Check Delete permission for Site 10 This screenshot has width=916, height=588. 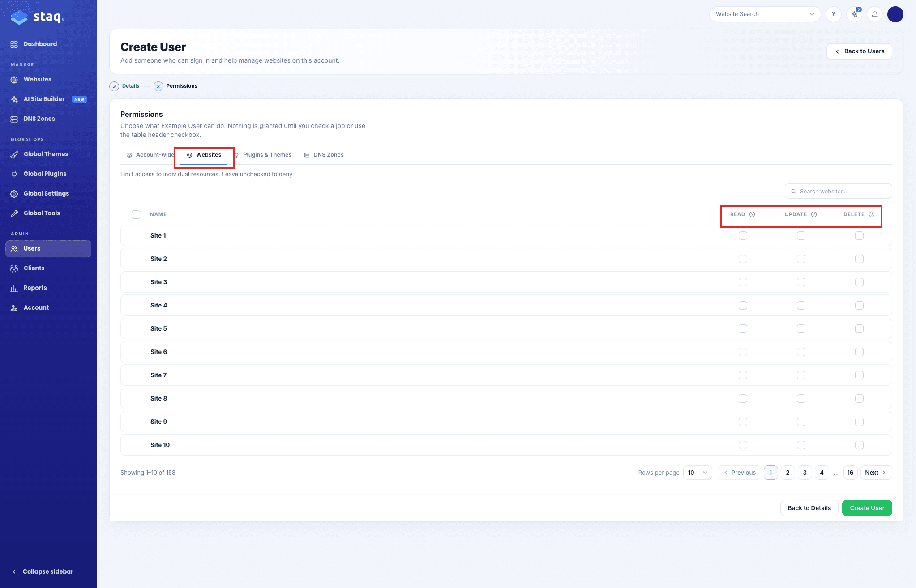tap(859, 445)
